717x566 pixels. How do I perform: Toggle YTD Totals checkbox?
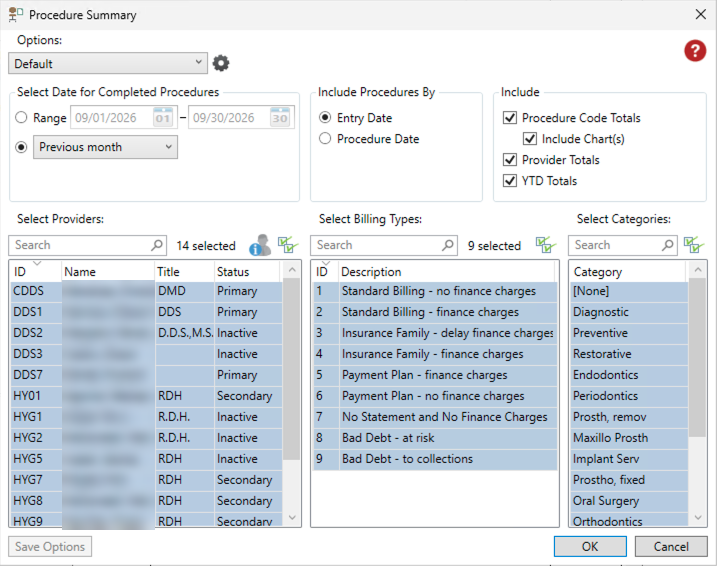510,181
